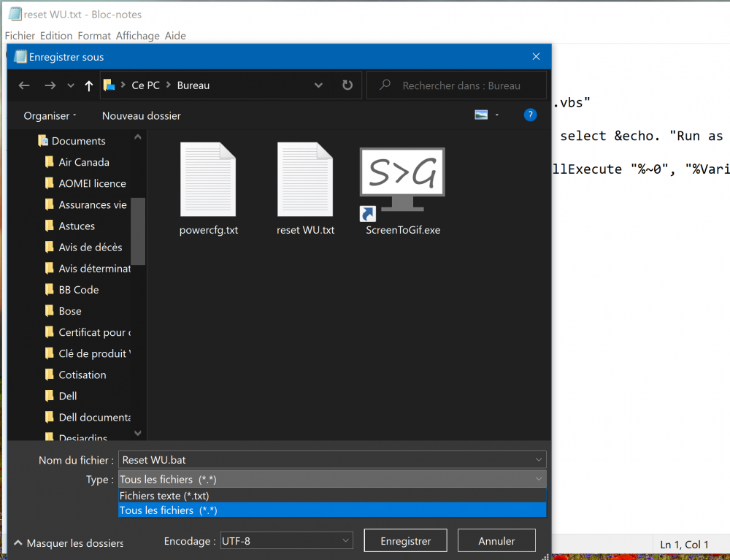Click the Forward navigation arrow
The width and height of the screenshot is (730, 560).
tap(50, 85)
